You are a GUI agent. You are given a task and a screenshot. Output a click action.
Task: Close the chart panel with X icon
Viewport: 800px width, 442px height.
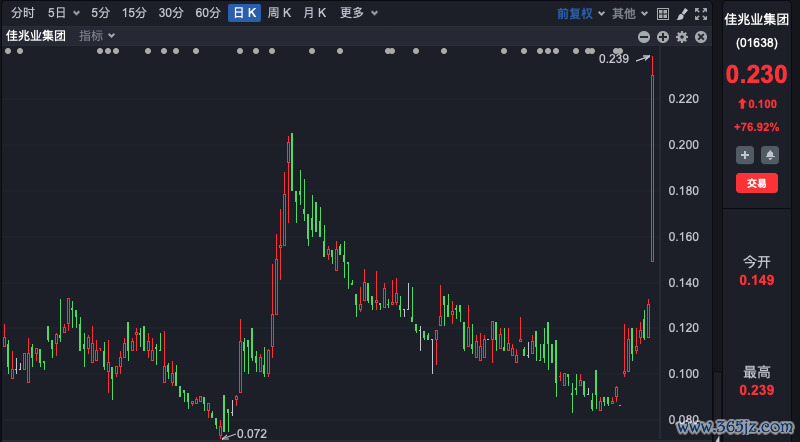tap(701, 37)
